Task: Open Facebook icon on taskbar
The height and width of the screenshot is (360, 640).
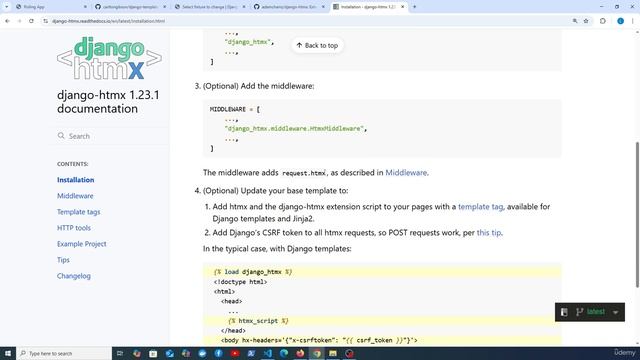Action: click(218, 353)
